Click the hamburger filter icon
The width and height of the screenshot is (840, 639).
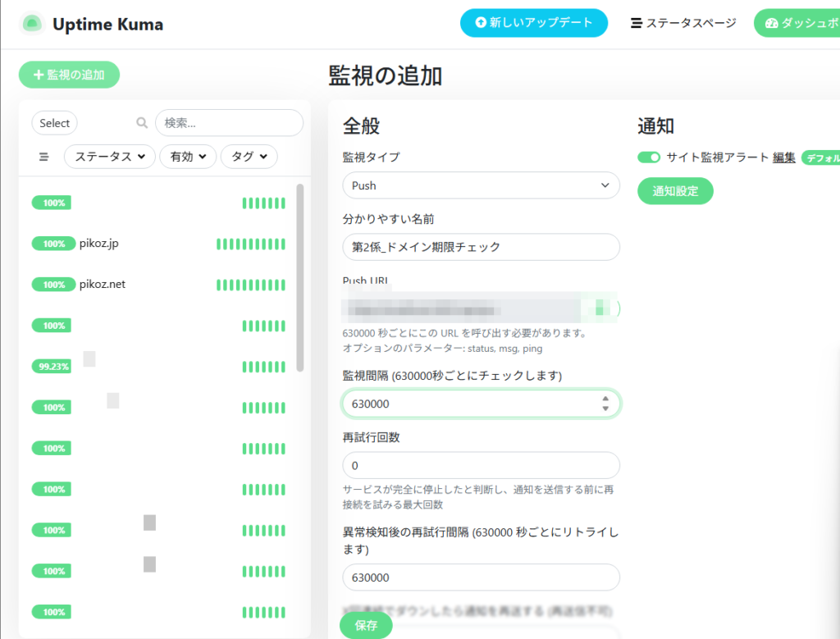[x=44, y=157]
